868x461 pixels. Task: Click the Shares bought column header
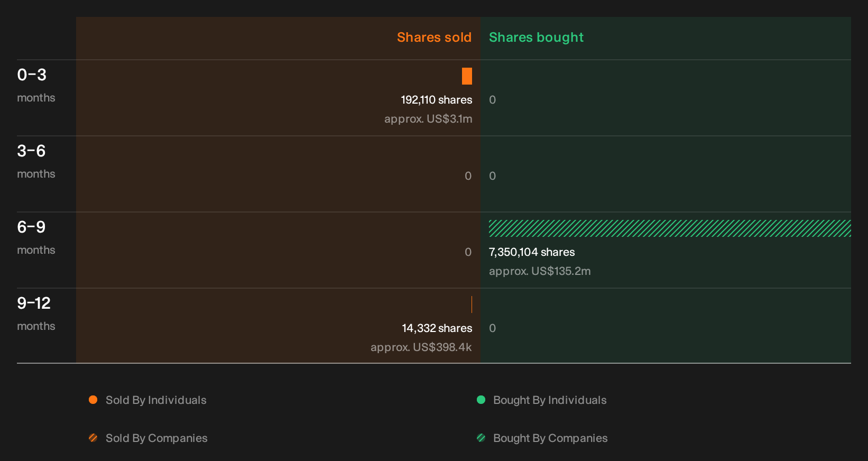tap(536, 38)
